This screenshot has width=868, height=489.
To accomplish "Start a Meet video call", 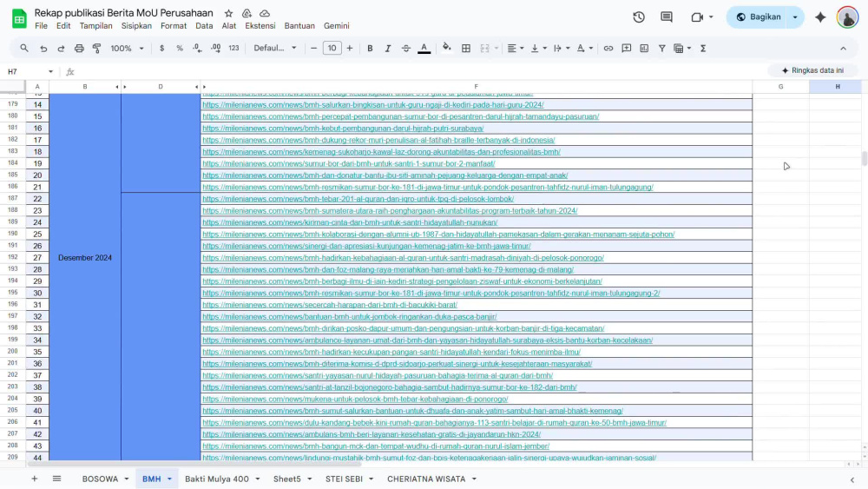I will pos(697,17).
